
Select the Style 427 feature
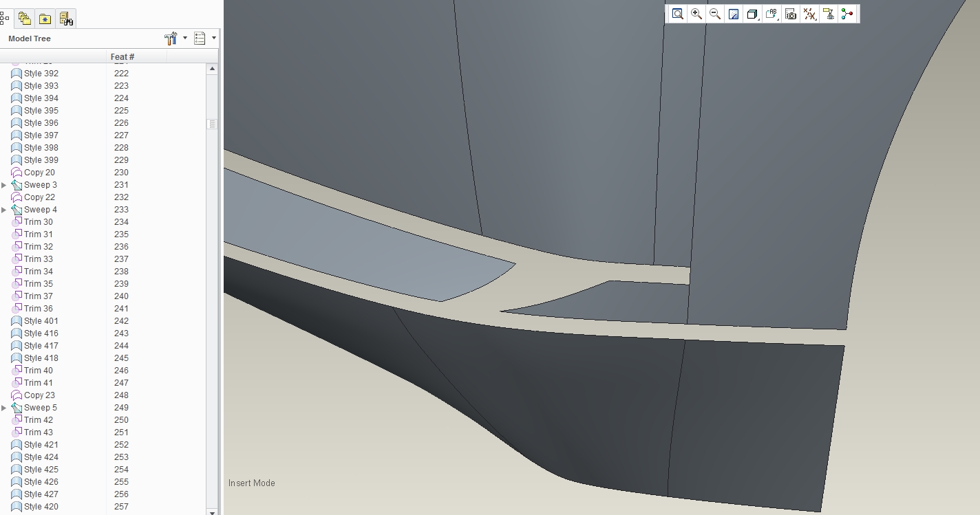[x=41, y=494]
